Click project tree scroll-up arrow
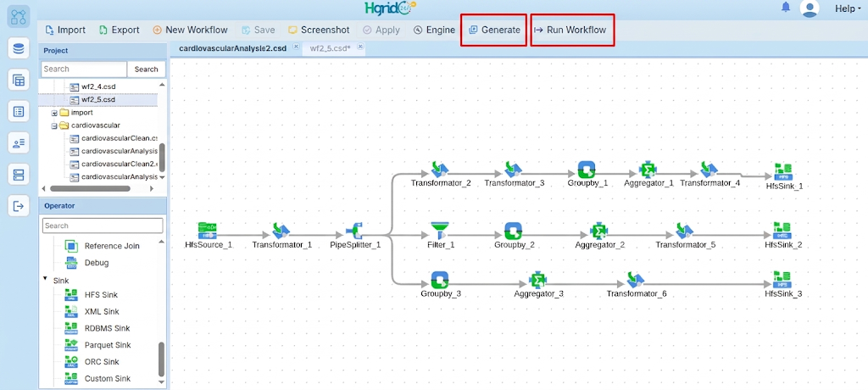Image resolution: width=868 pixels, height=390 pixels. point(162,85)
